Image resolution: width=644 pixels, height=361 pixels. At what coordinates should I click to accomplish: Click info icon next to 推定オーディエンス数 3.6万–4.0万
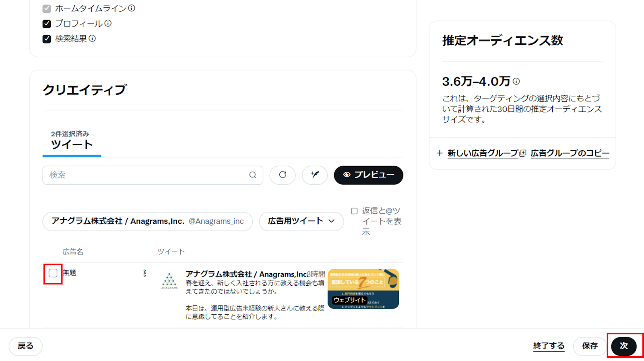tap(516, 81)
